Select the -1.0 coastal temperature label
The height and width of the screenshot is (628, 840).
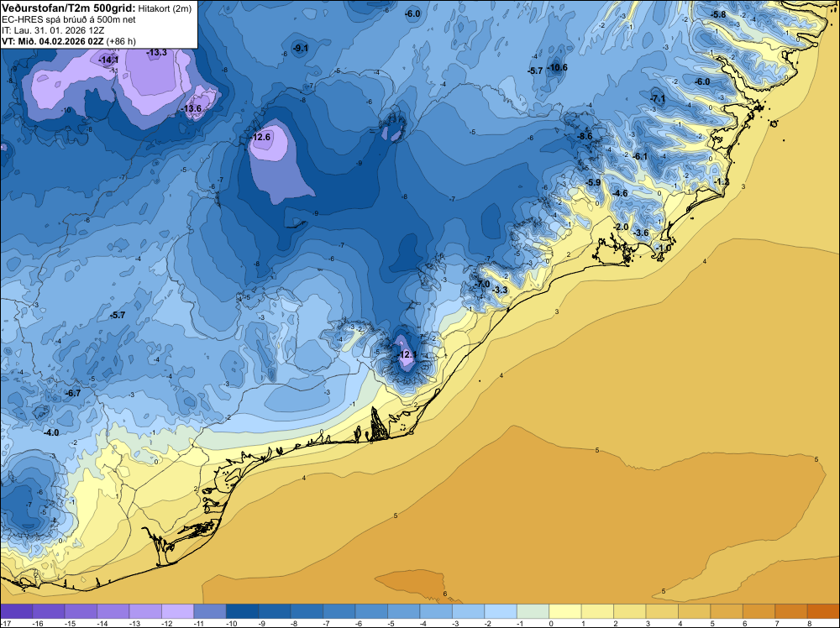coord(664,249)
